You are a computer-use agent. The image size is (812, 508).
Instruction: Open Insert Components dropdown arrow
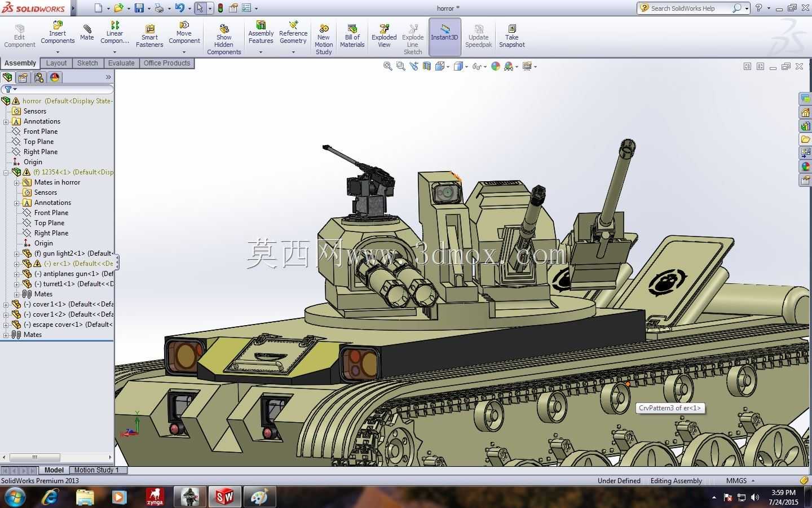click(x=58, y=52)
